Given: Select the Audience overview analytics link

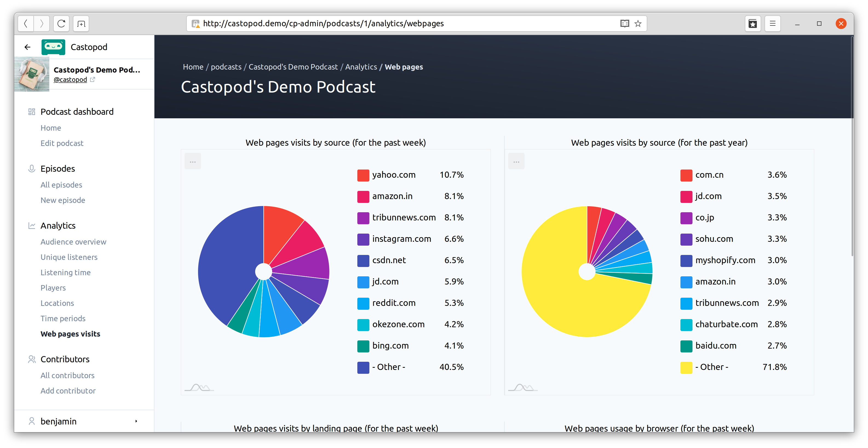Looking at the screenshot, I should coord(74,242).
